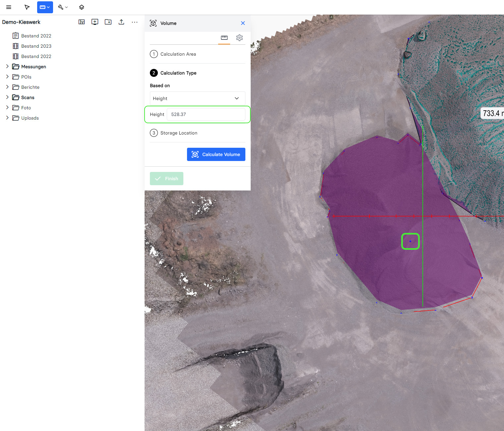Click the layout view icon beside Demo-Kieswerk

pos(82,22)
